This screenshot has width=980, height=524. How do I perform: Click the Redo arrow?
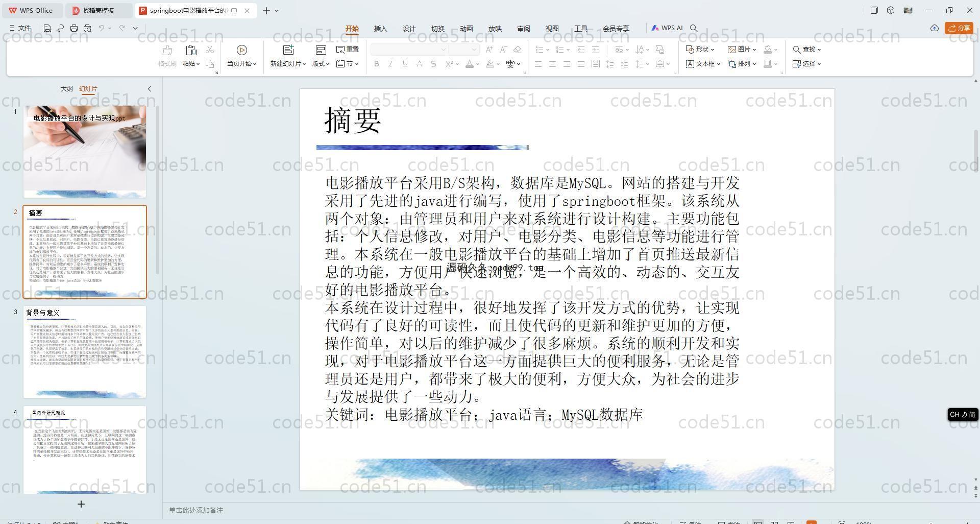coord(122,28)
